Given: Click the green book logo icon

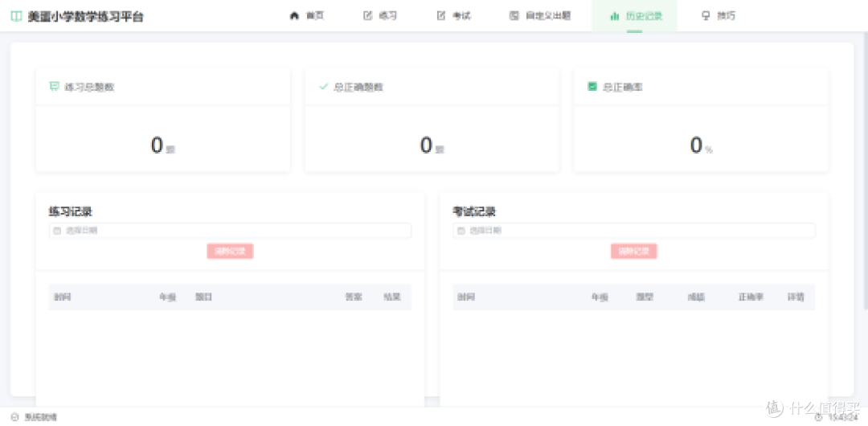Looking at the screenshot, I should (x=17, y=16).
